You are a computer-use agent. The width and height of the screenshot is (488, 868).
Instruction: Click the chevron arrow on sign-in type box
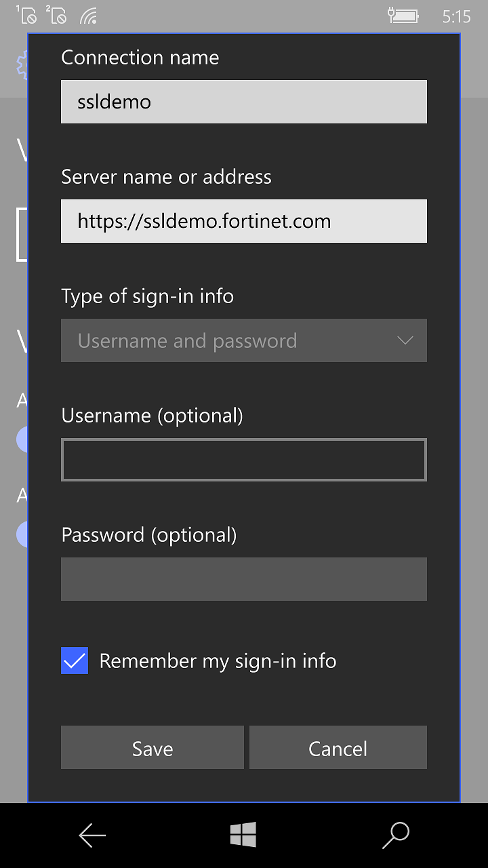[405, 340]
